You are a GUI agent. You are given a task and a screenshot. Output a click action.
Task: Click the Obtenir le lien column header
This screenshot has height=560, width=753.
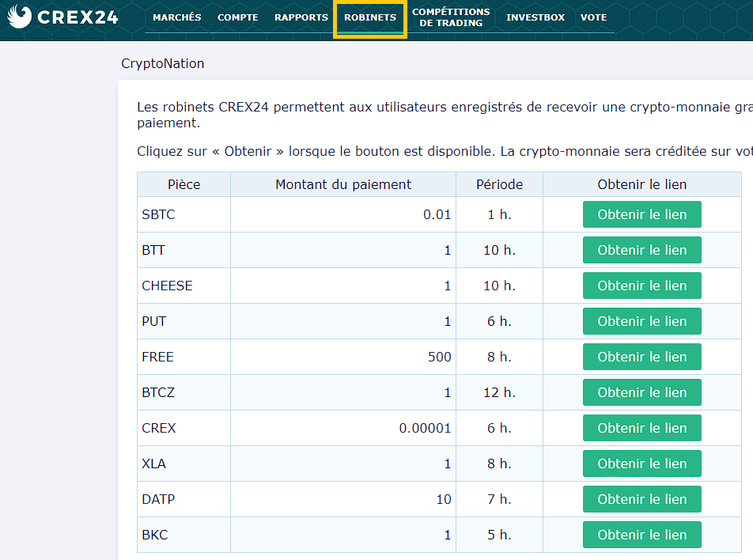click(x=642, y=184)
